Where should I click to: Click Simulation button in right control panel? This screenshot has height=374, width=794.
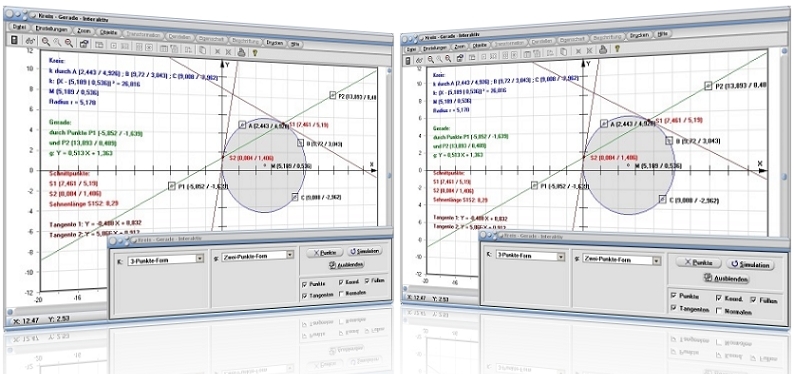click(750, 265)
